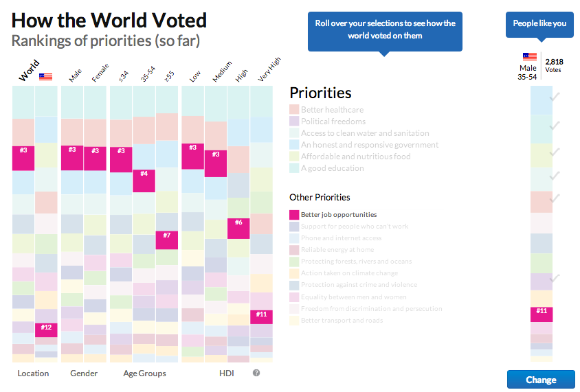Click the People like you tooltip
Screen dimensions: 580x392
click(x=539, y=23)
